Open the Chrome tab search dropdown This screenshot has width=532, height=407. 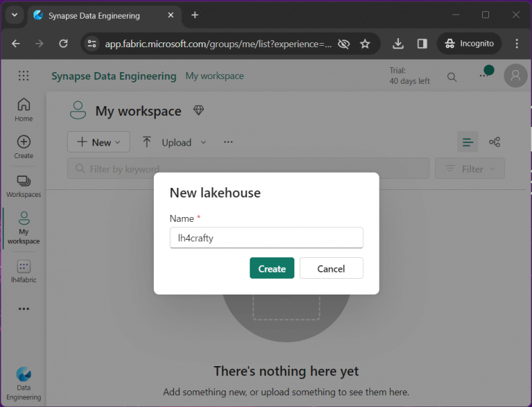(x=14, y=15)
